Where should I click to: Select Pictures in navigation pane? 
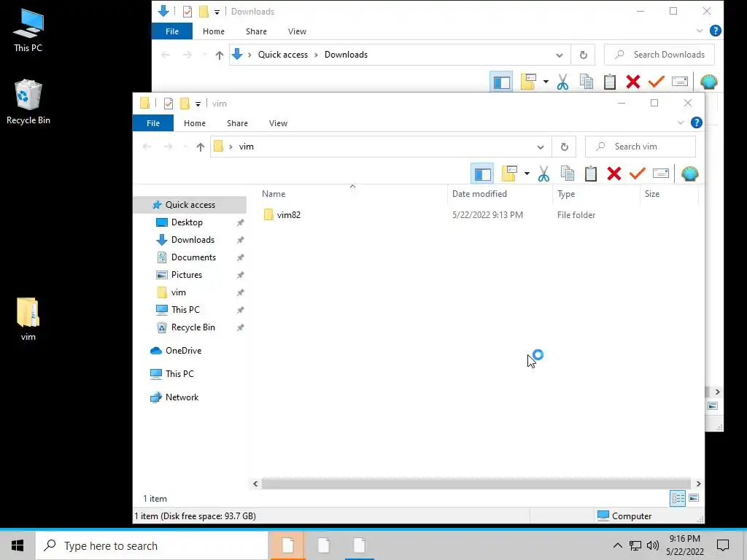186,275
